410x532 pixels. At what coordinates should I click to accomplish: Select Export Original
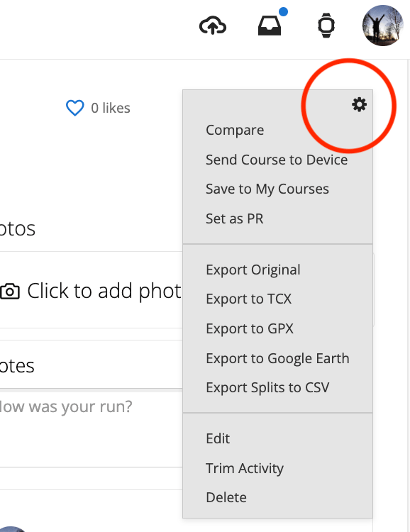coord(253,270)
